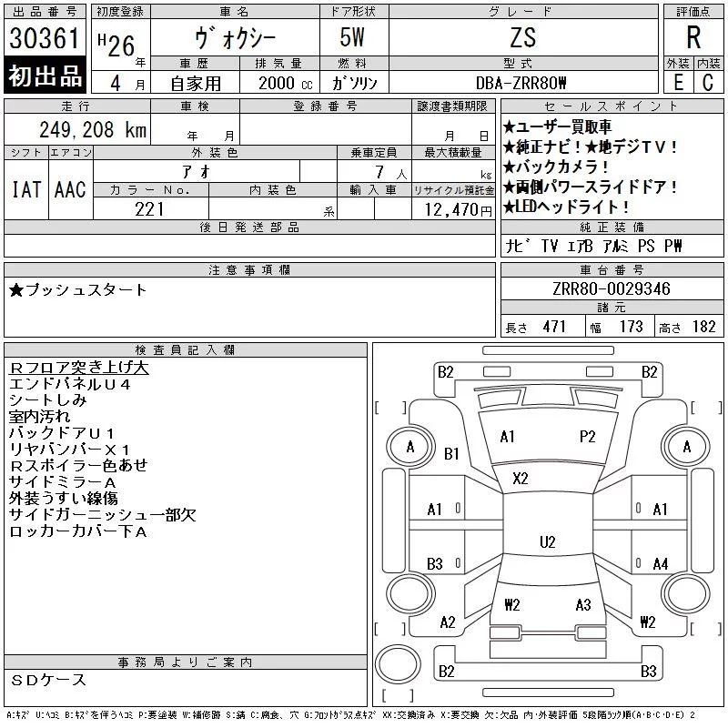Image resolution: width=728 pixels, height=728 pixels.
Task: Select the 初出品 black badge
Action: coord(45,76)
